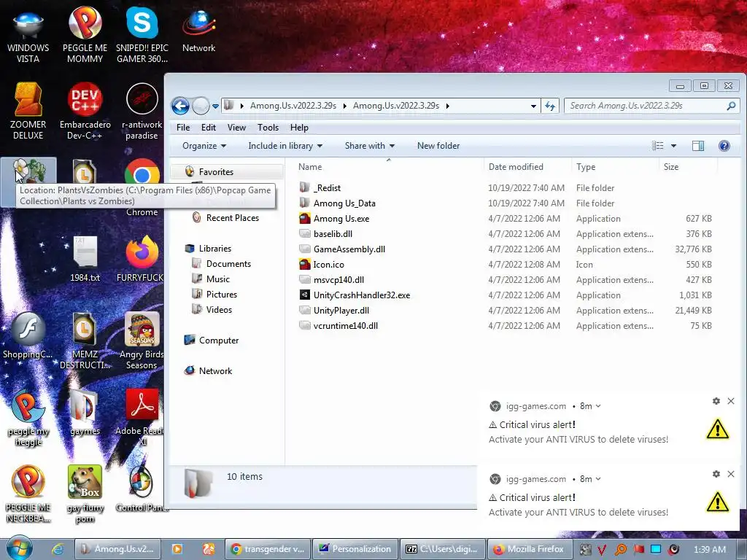Switch to the Mozilla Firefox taskbar button

pos(529,549)
